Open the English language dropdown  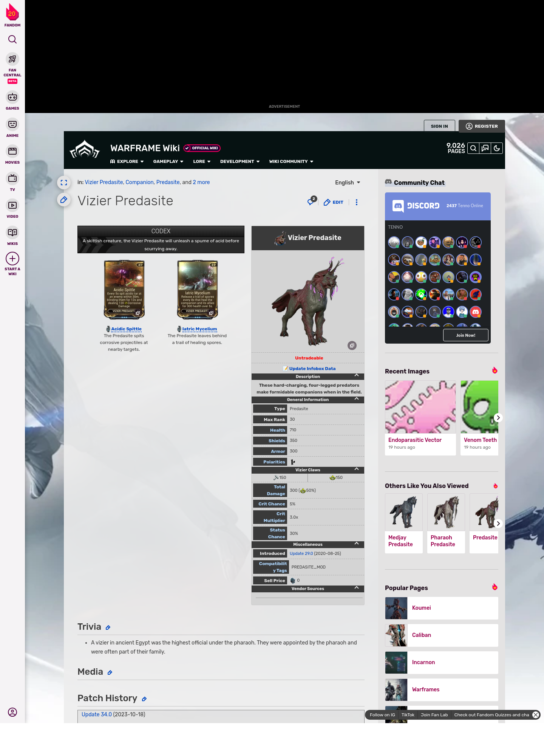[x=348, y=183]
